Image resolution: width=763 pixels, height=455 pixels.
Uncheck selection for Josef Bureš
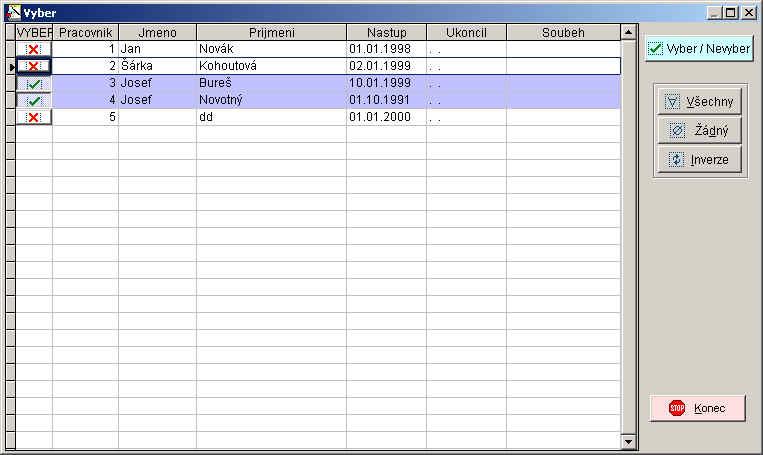(34, 83)
